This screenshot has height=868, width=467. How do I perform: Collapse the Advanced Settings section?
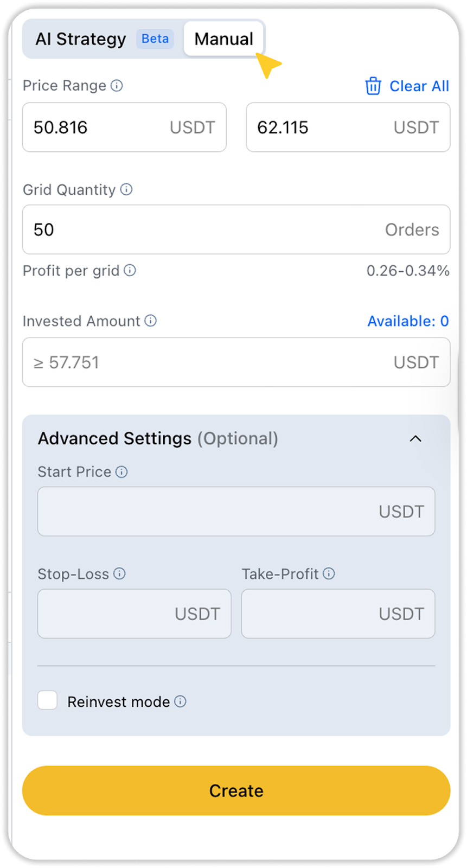(x=415, y=438)
